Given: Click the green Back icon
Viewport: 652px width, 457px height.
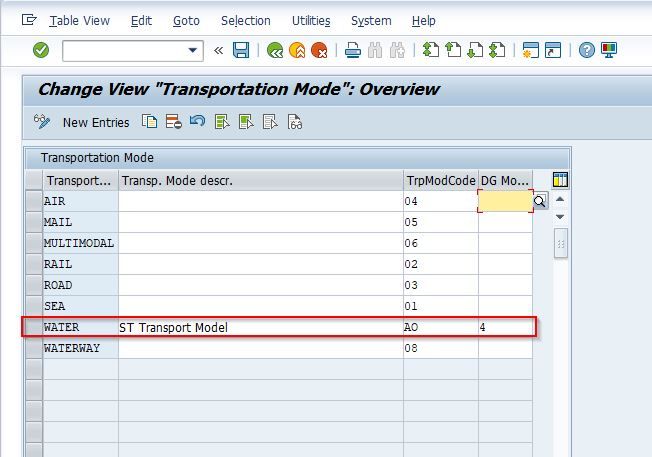Looking at the screenshot, I should click(x=275, y=51).
